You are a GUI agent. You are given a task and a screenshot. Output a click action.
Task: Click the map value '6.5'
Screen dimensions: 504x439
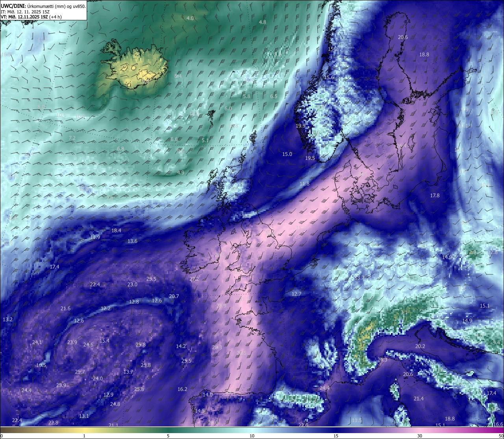[x=274, y=96]
